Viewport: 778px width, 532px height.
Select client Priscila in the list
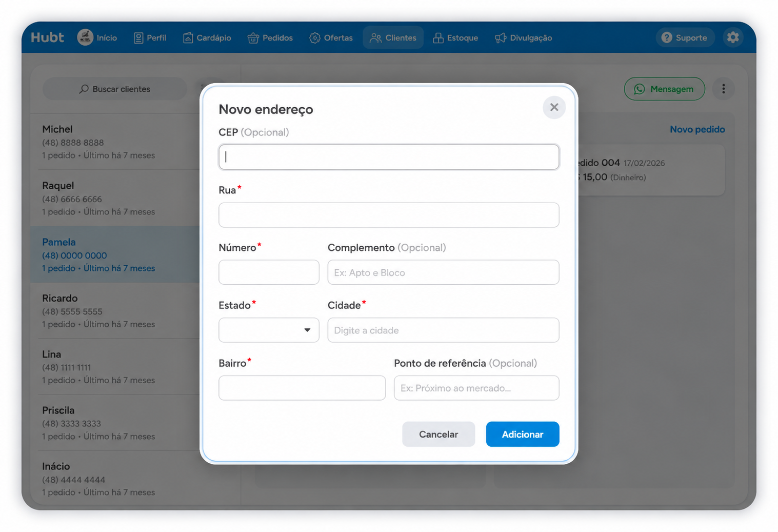(x=115, y=423)
